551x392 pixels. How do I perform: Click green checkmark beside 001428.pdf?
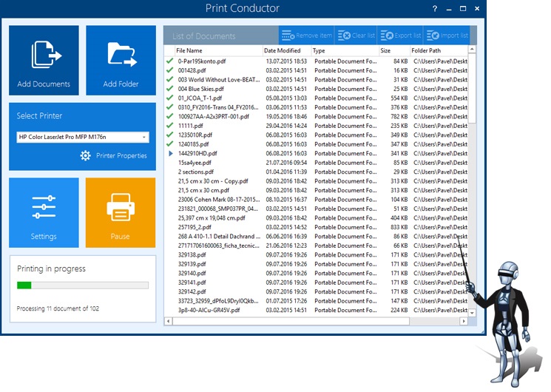point(169,70)
